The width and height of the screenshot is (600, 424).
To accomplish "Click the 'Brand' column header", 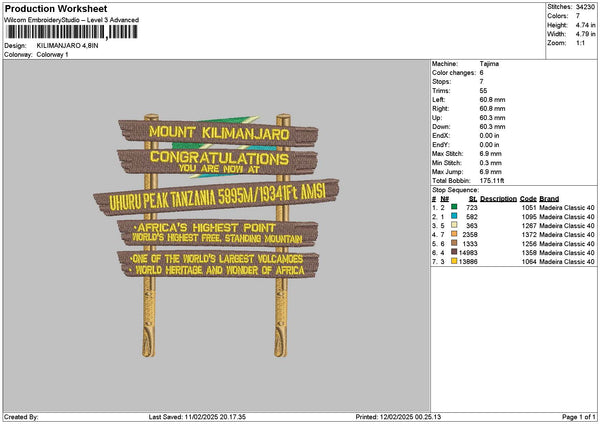I will coord(549,199).
